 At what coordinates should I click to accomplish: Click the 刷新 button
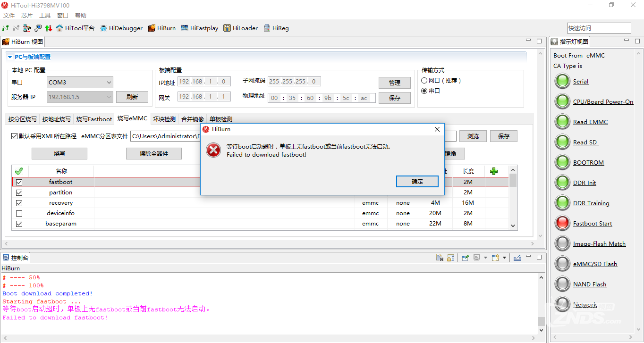tap(132, 97)
